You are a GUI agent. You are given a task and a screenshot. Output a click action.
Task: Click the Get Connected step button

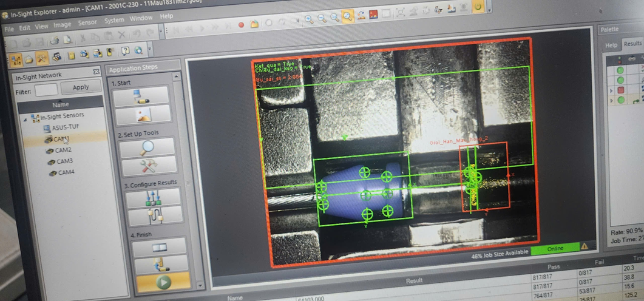pyautogui.click(x=141, y=95)
